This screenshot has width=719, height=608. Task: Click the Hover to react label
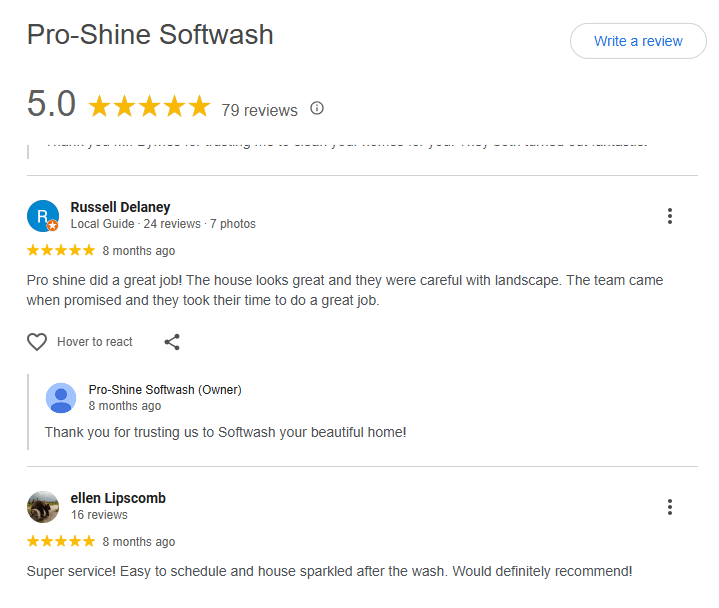(95, 342)
